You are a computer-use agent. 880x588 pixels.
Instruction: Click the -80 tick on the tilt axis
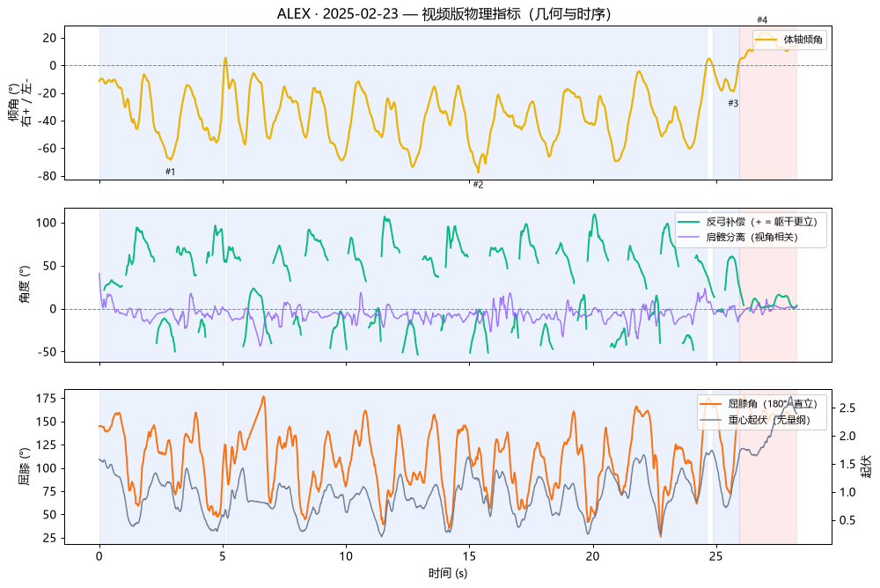tap(46, 176)
